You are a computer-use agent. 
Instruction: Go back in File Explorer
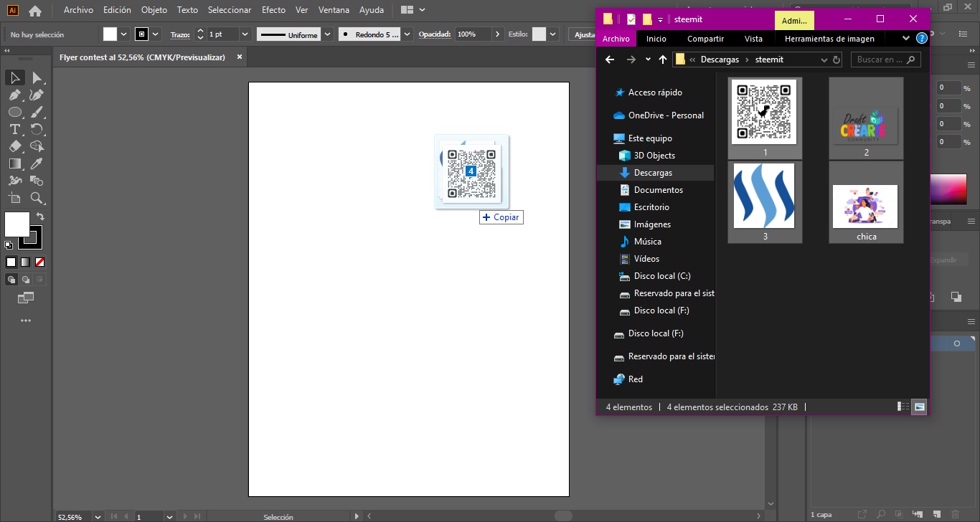[x=610, y=60]
